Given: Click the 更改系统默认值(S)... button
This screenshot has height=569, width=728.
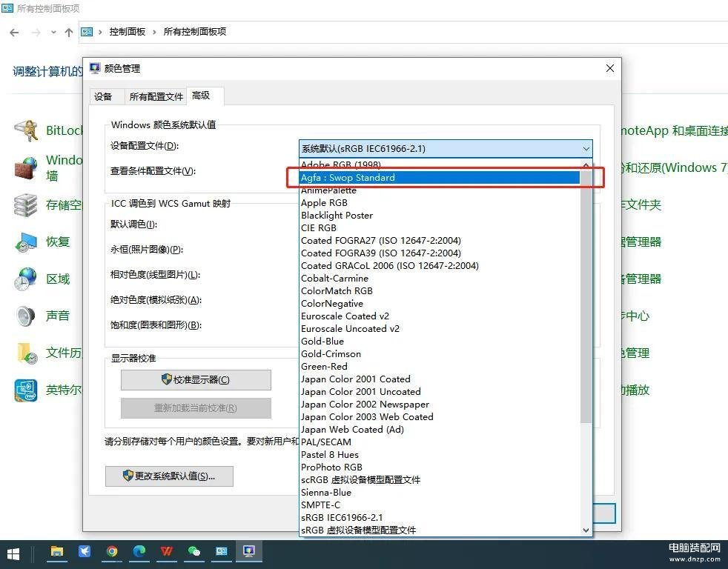Looking at the screenshot, I should [x=169, y=476].
